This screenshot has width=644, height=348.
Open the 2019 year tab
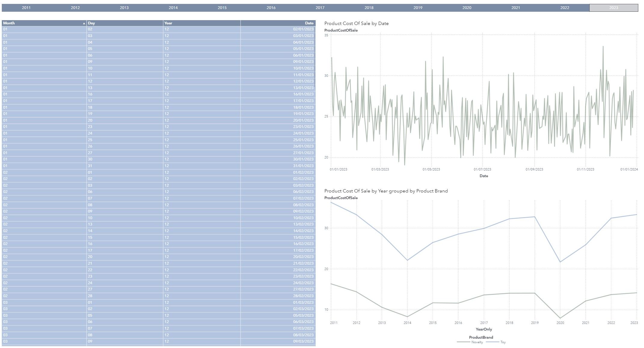pos(418,8)
